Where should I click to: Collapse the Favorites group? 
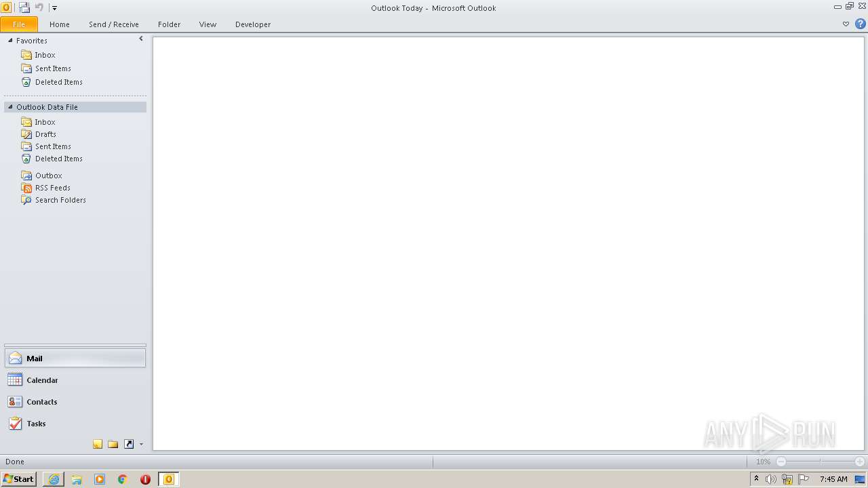[x=10, y=41]
